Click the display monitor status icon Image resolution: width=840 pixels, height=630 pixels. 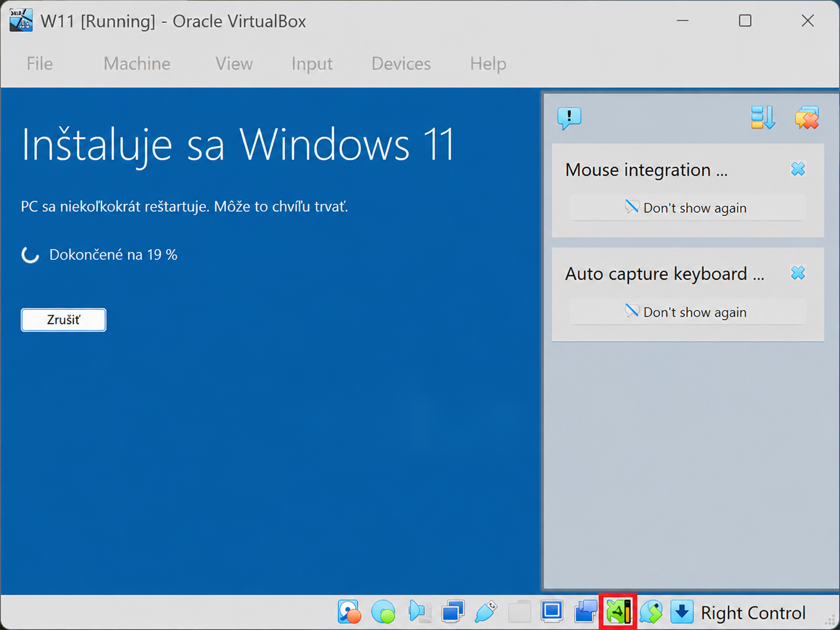(x=552, y=611)
